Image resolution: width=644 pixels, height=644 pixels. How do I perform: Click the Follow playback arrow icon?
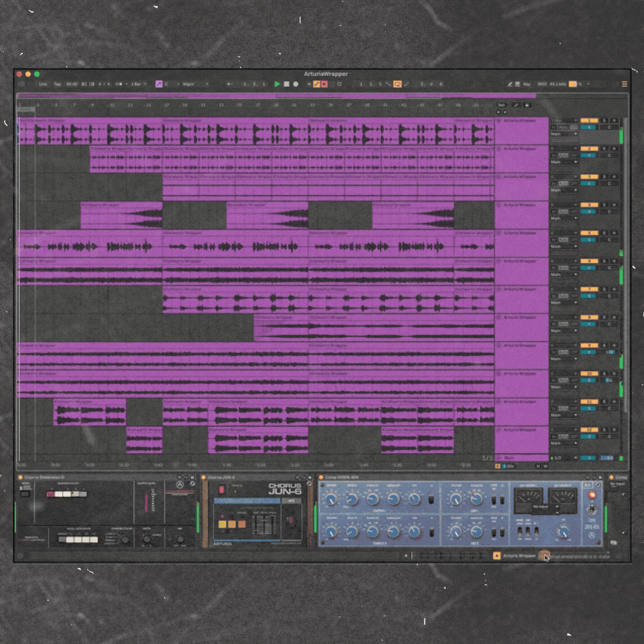click(229, 84)
